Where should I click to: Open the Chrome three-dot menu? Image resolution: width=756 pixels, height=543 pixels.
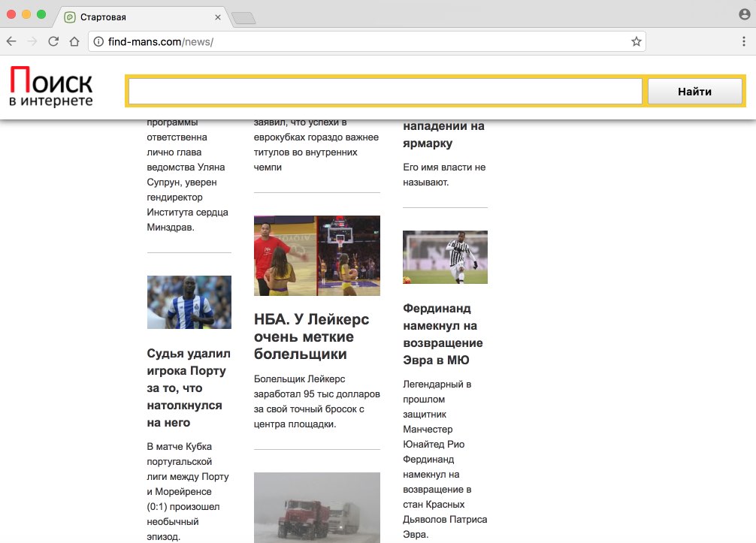(x=744, y=42)
